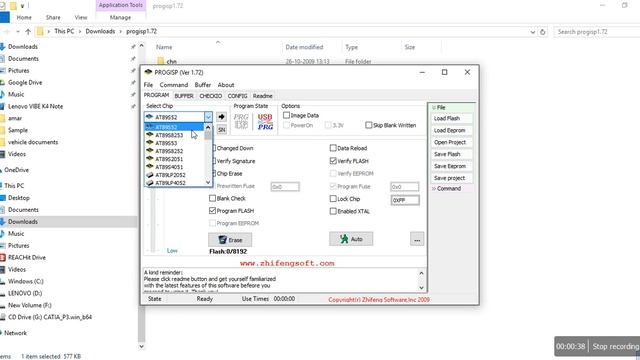This screenshot has height=360, width=640.
Task: Click the Auto button with green figure
Action: click(x=351, y=239)
